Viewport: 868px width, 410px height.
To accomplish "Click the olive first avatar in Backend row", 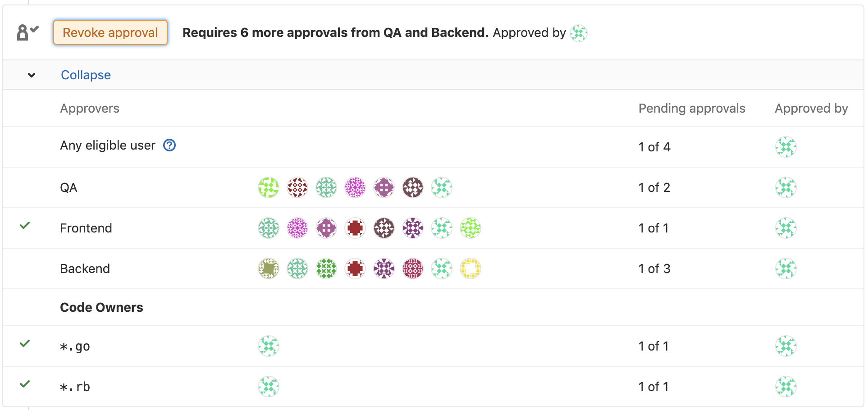I will pos(269,269).
